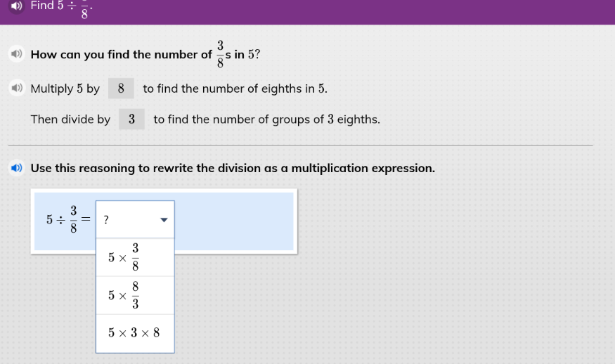Choose option 5 × 3 × 8
The image size is (615, 364).
(136, 333)
